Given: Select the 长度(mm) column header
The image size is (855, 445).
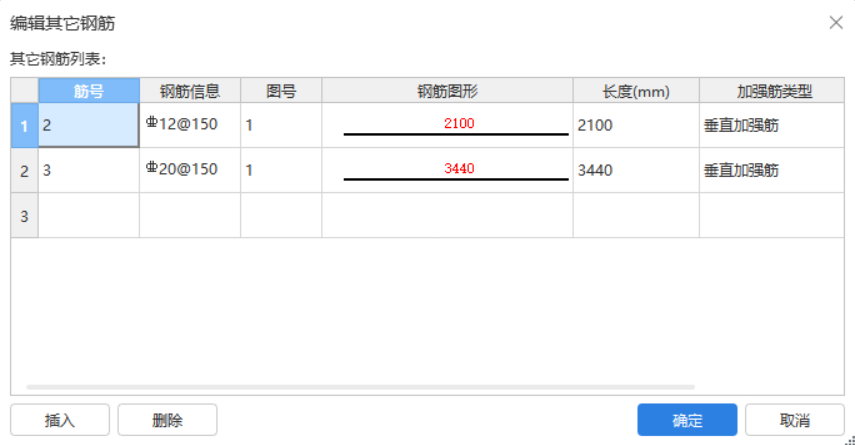Looking at the screenshot, I should coord(636,91).
